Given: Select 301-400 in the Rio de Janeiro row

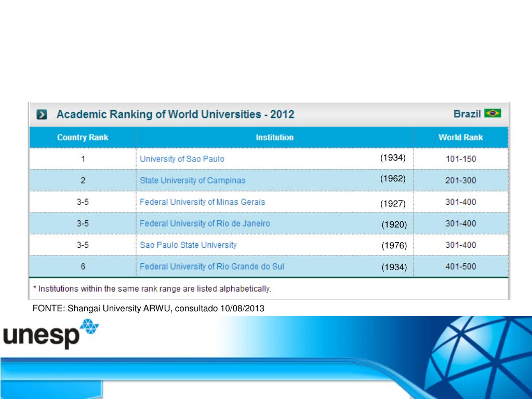Looking at the screenshot, I should [461, 223].
